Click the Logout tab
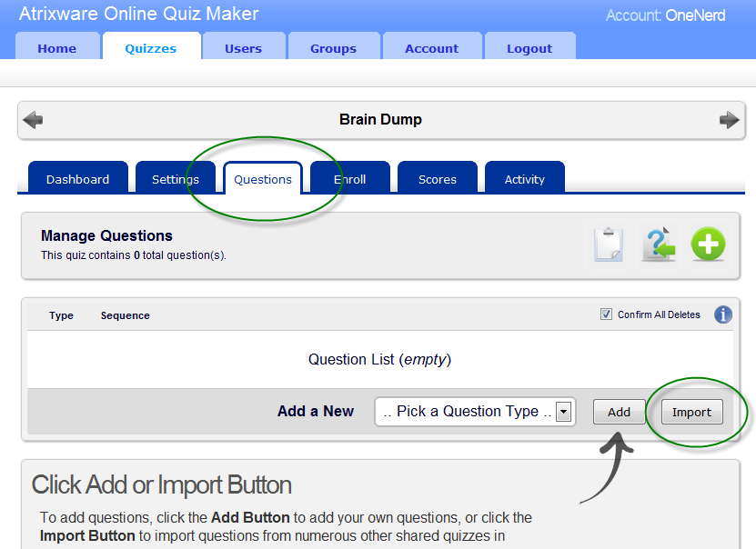The height and width of the screenshot is (549, 756). click(x=529, y=46)
